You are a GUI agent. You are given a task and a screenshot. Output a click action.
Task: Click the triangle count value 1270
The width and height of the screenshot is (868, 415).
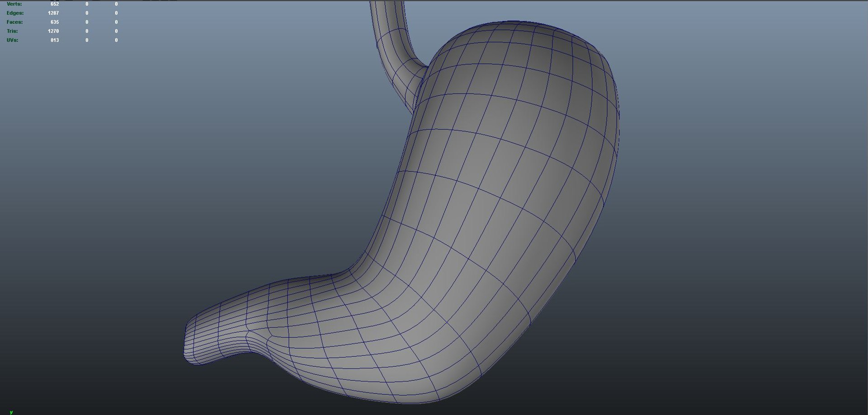[x=53, y=31]
